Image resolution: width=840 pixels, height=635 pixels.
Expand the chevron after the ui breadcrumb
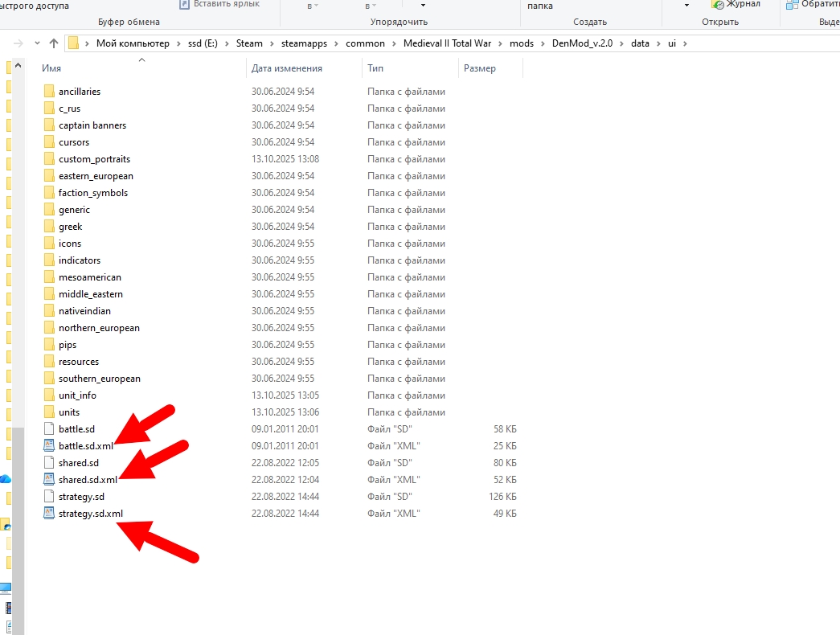[685, 43]
